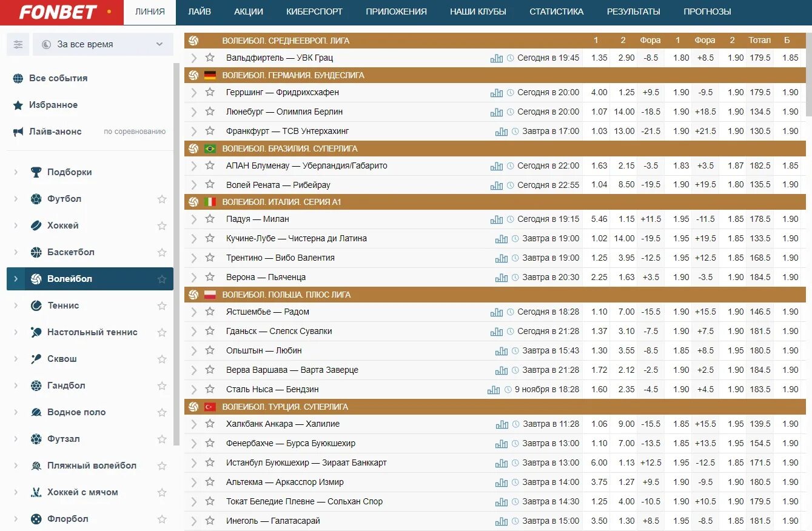Click volleyball icon in Germany Bundesliga header

pyautogui.click(x=193, y=75)
